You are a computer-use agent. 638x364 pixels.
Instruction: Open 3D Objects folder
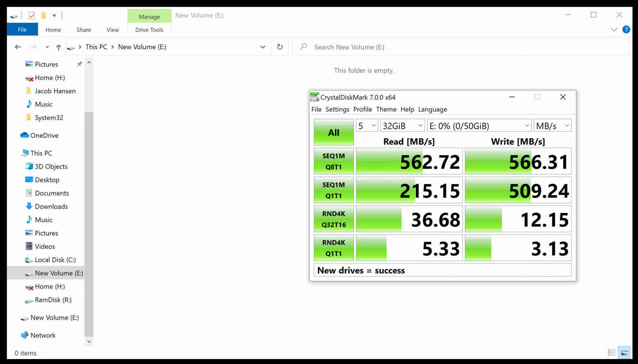[51, 166]
